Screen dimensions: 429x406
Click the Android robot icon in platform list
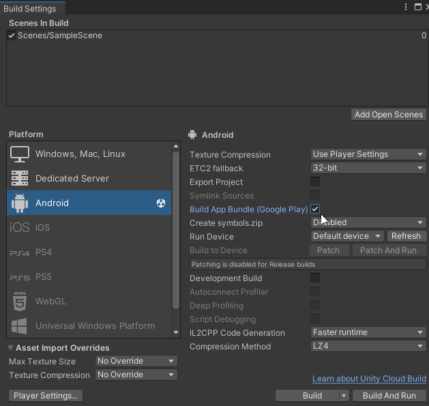20,203
